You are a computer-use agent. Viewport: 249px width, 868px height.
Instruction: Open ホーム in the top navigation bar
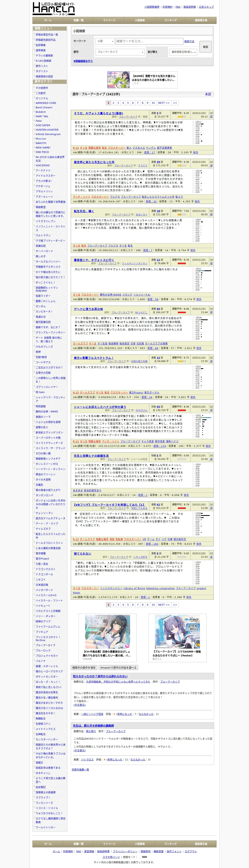coord(48,20)
